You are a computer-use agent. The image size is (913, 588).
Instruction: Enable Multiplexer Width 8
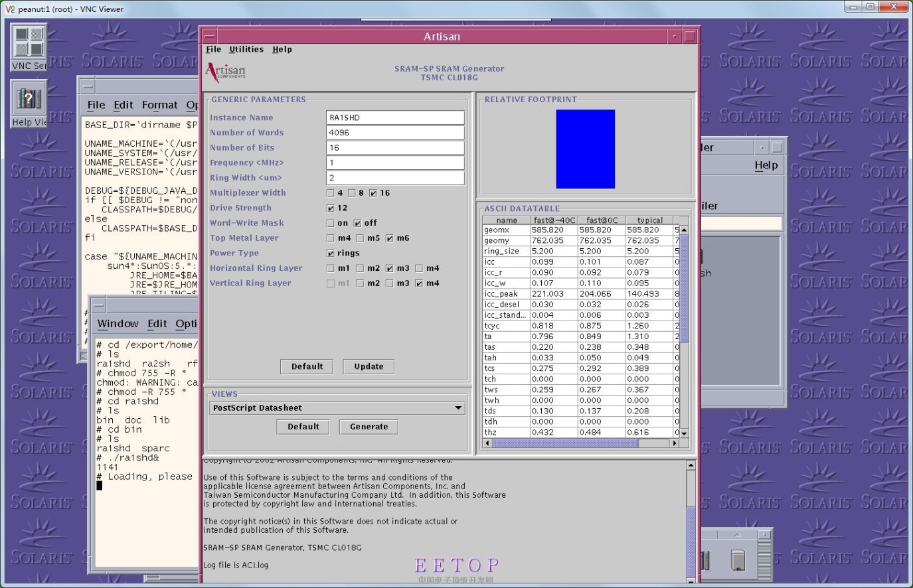(x=351, y=193)
